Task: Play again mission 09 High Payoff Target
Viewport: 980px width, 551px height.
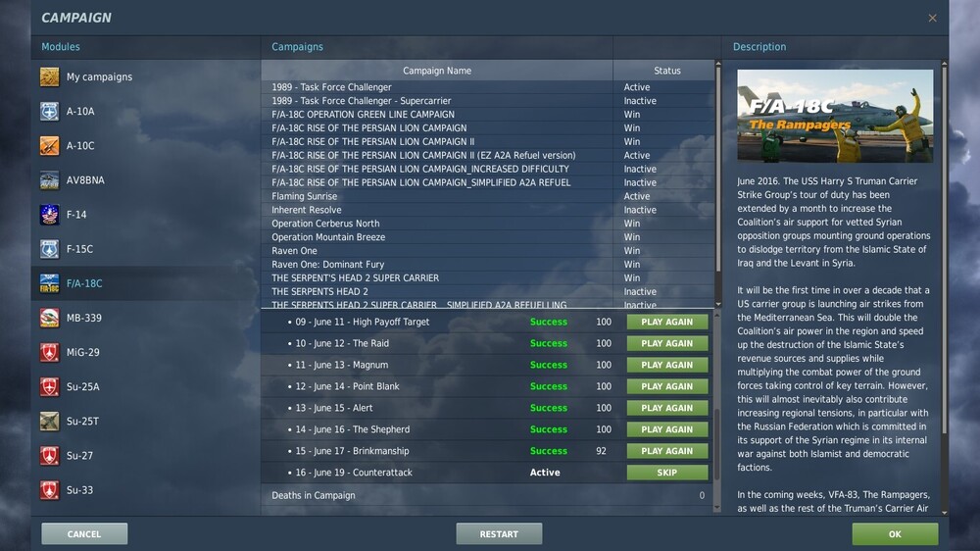Action: [666, 322]
